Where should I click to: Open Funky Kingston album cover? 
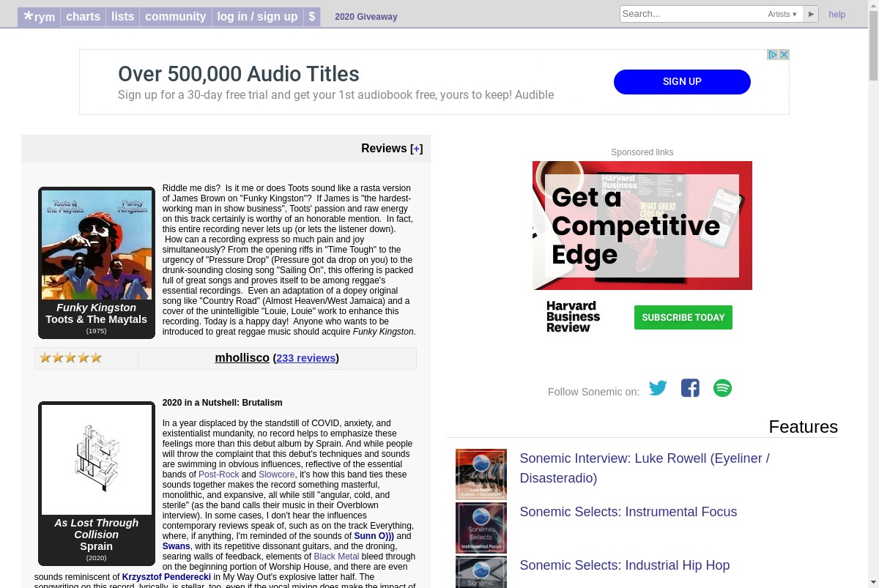click(x=97, y=245)
